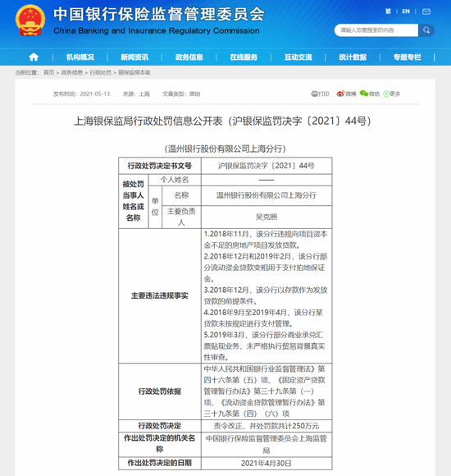Click value 沪银保监罚决字〔2021〕44号 in table

[266, 166]
